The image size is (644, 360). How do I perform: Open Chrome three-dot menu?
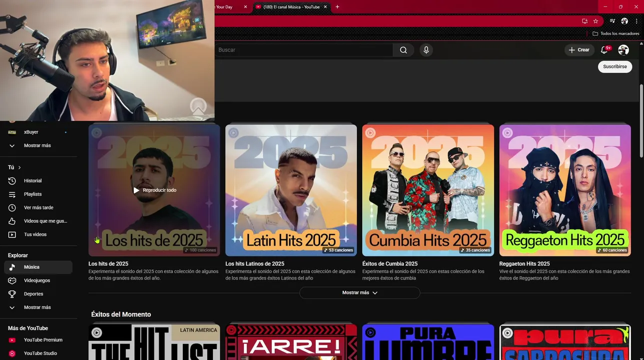(637, 21)
